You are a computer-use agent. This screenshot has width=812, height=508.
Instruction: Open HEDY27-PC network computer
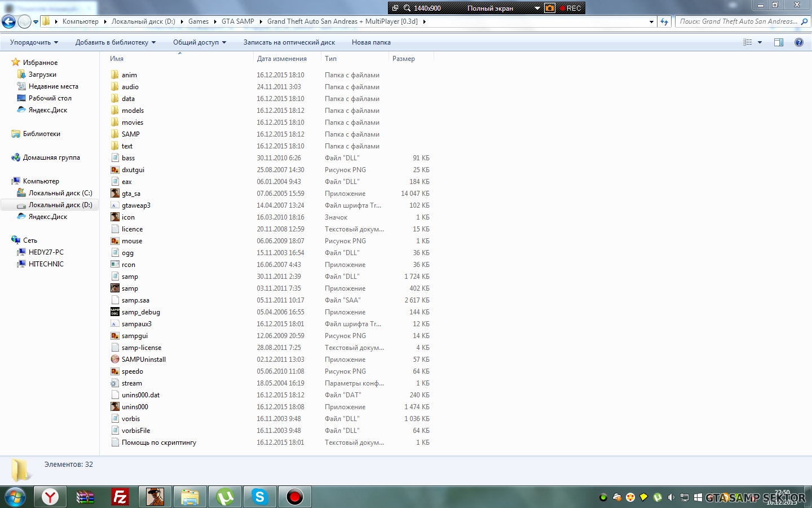point(46,252)
